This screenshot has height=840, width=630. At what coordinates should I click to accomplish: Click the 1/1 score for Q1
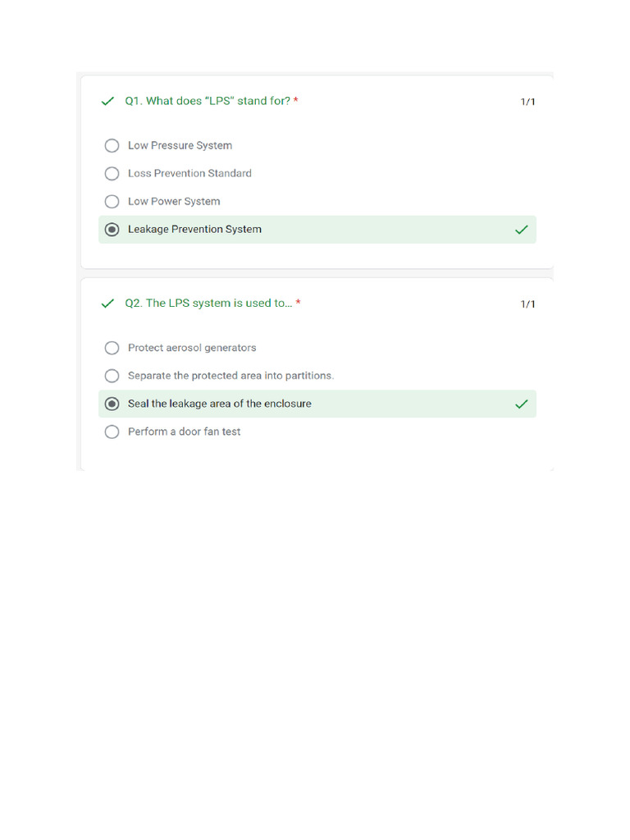click(527, 102)
